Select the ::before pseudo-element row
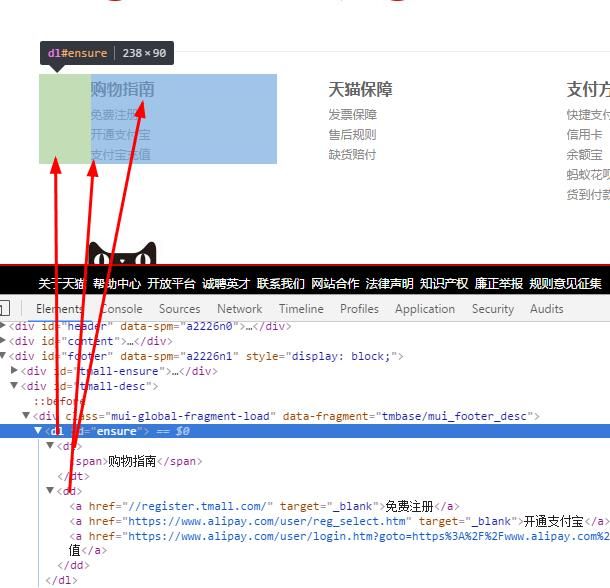This screenshot has width=610, height=588. point(59,401)
